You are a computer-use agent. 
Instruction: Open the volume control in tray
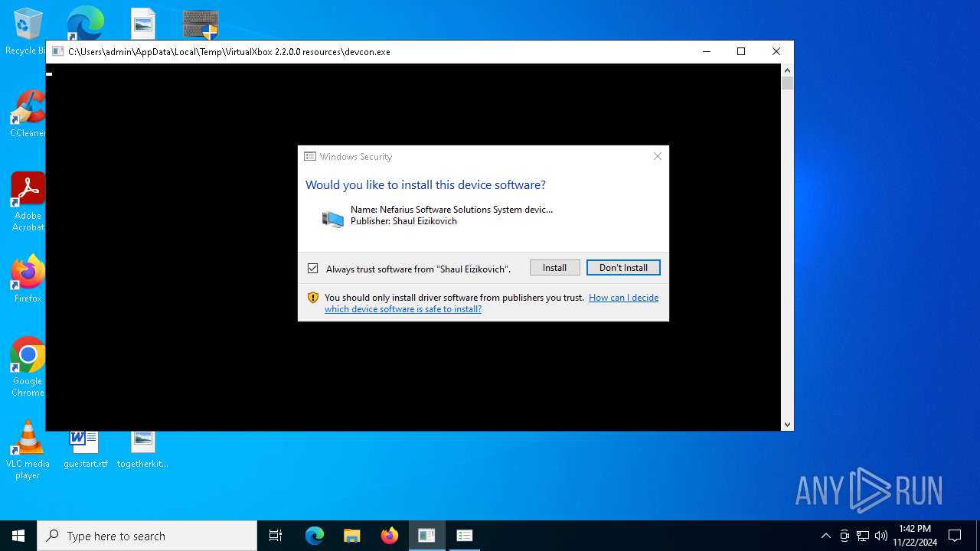point(881,536)
